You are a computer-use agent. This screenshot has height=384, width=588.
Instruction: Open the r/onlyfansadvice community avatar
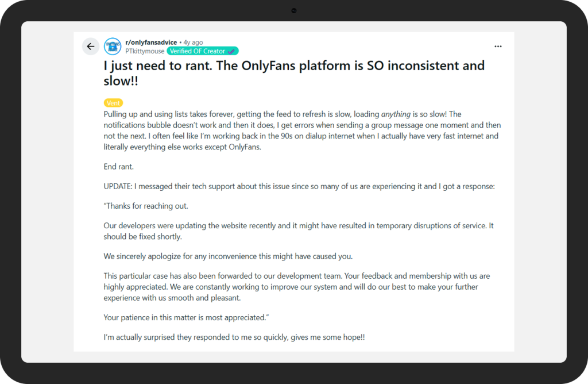point(113,47)
